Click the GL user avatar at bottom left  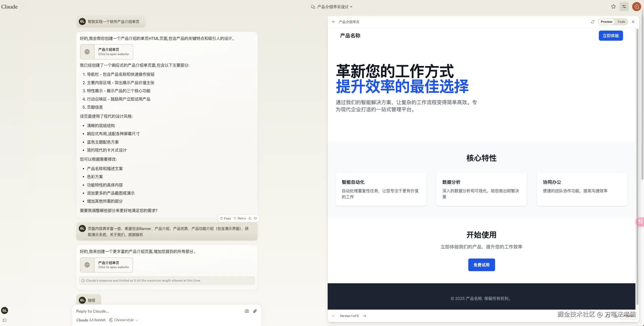5,311
